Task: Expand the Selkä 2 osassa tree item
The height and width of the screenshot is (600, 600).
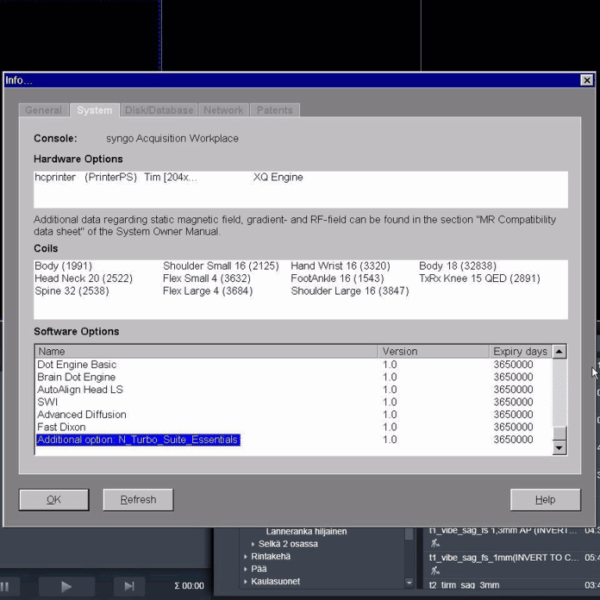Action: point(254,544)
